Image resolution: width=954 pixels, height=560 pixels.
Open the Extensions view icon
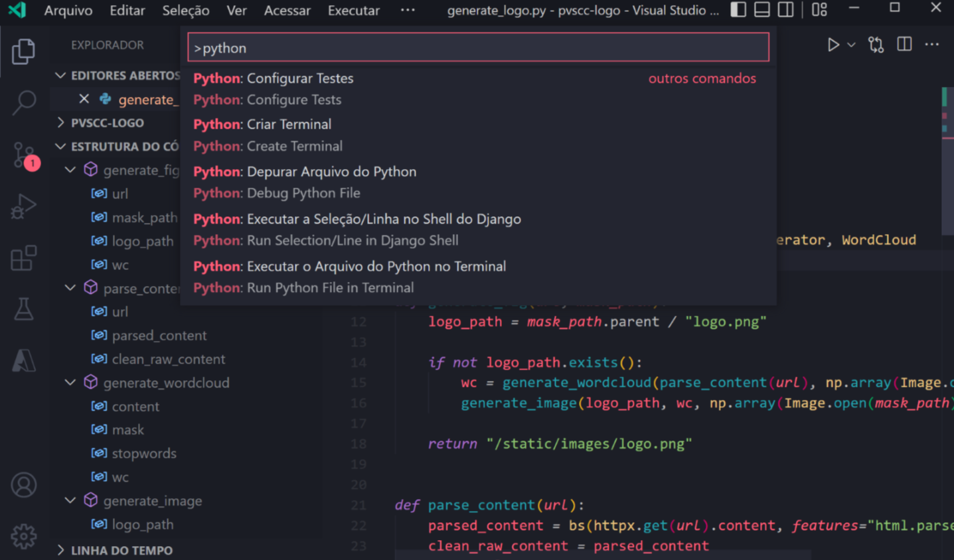tap(24, 258)
